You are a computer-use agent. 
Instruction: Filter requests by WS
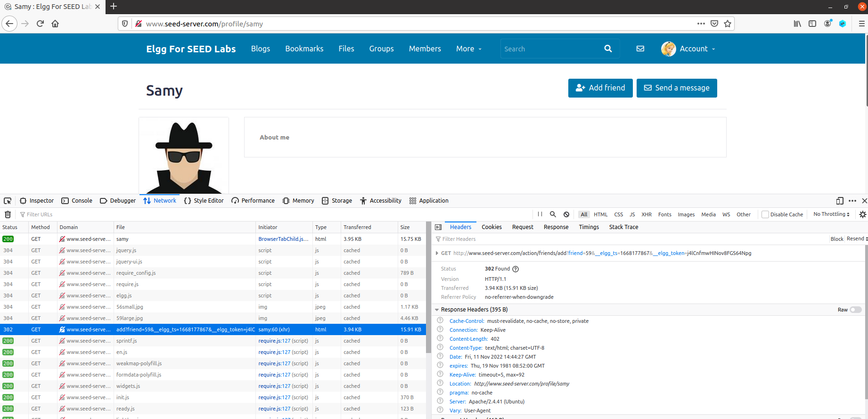pos(726,214)
